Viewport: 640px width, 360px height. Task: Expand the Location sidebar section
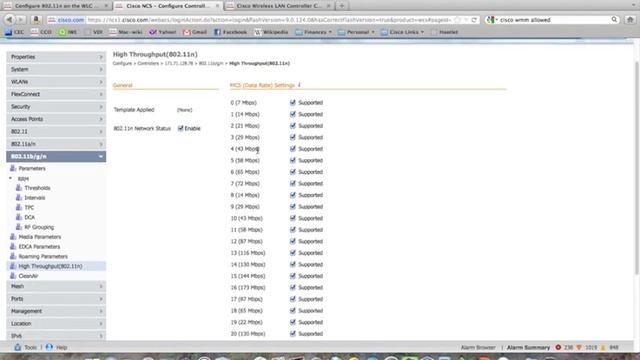point(56,323)
